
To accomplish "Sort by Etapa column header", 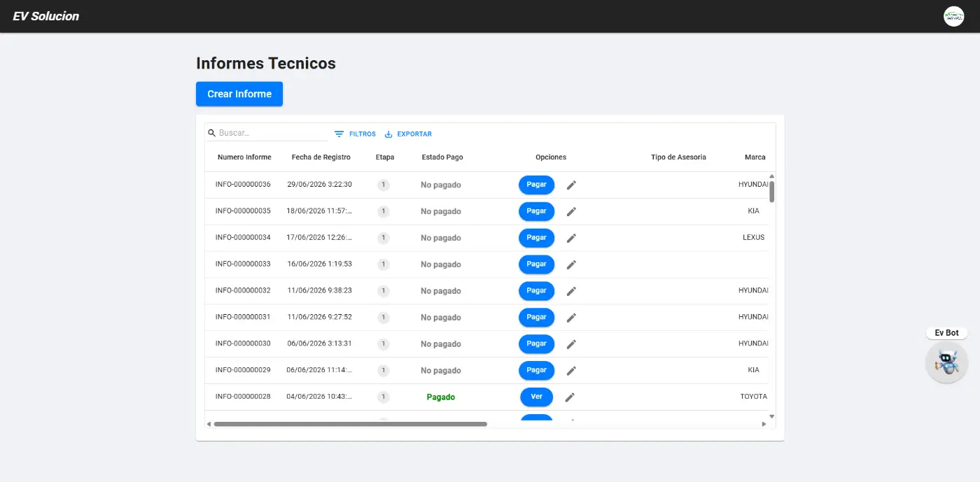I will (385, 157).
